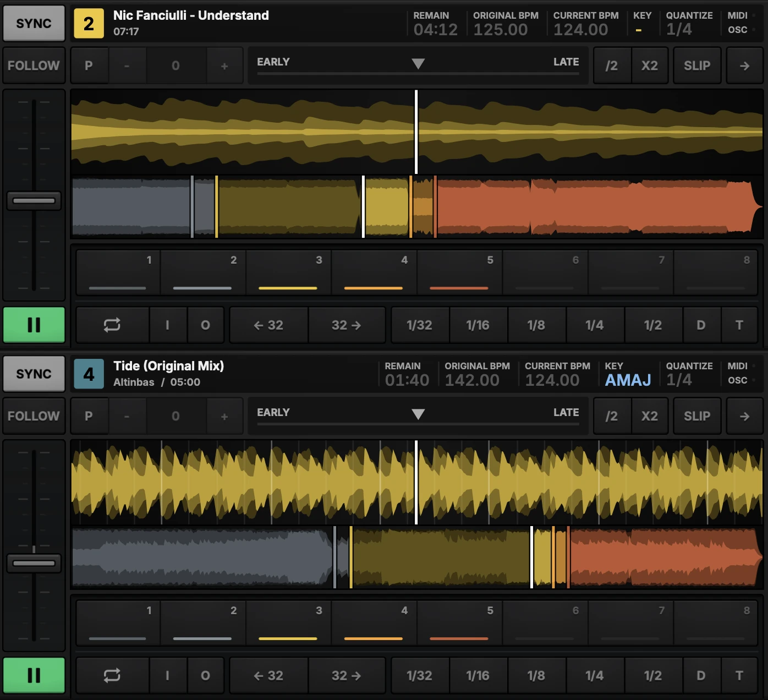
Task: Trigger hot cue 1 on deck 4
Action: (118, 624)
